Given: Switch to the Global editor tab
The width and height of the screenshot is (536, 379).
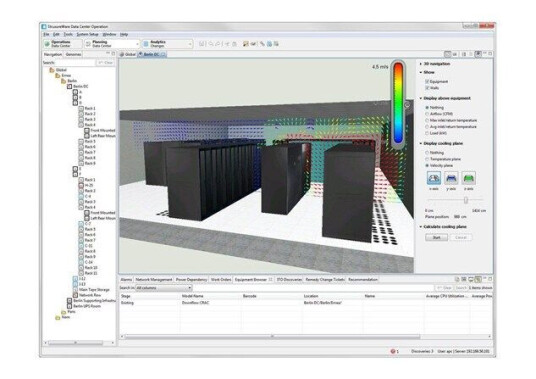Looking at the screenshot, I should [128, 54].
